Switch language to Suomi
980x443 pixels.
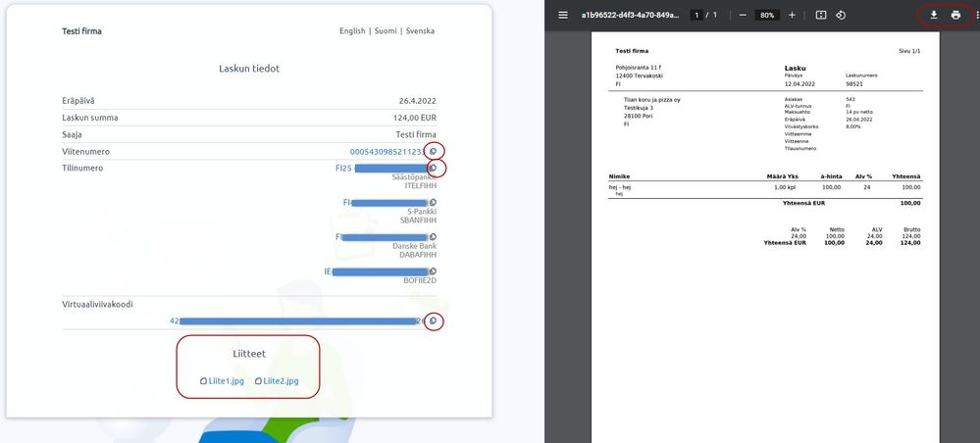(386, 30)
